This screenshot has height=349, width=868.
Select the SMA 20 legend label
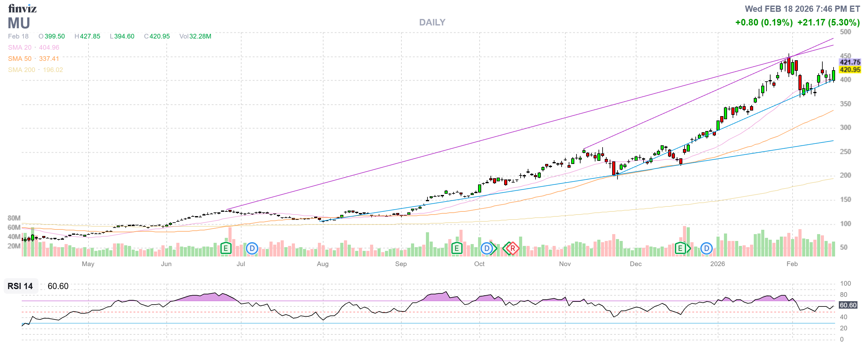pyautogui.click(x=20, y=48)
